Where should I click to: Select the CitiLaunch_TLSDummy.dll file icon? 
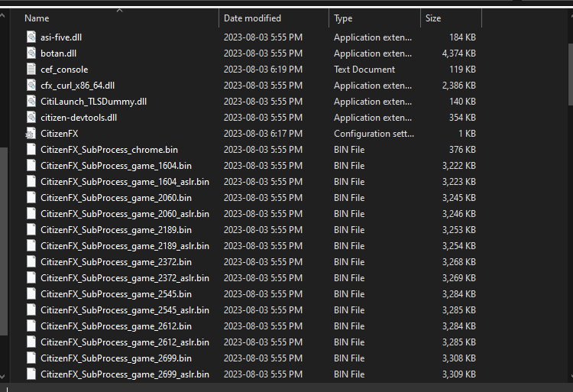click(31, 102)
